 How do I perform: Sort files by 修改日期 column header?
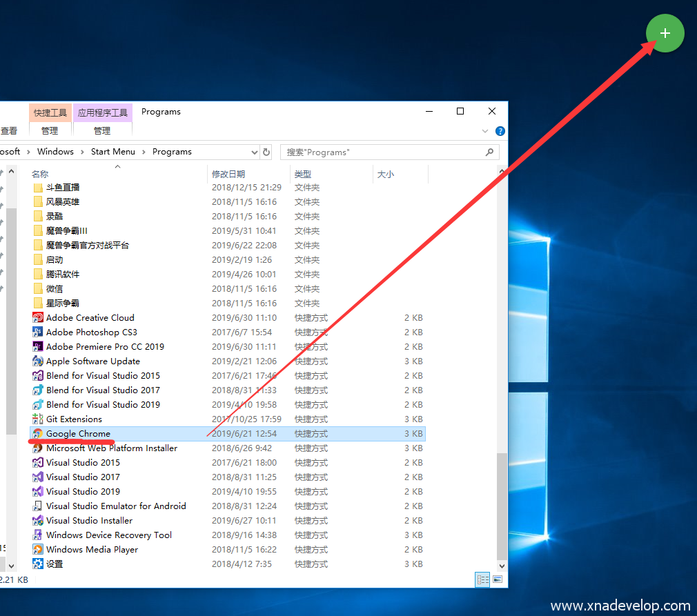coord(228,175)
